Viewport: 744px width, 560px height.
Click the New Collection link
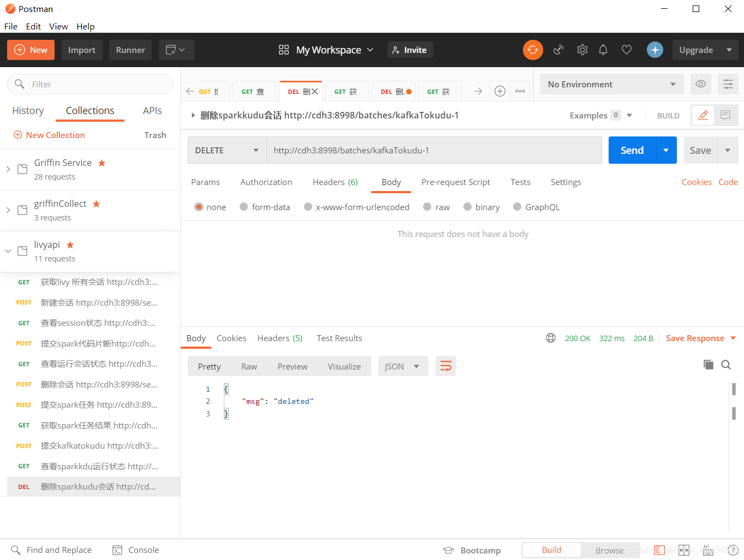(49, 135)
